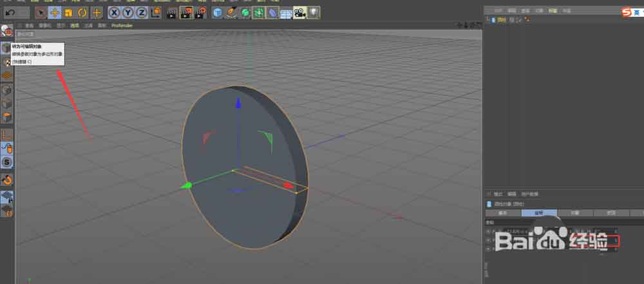Render the active view clapperboard icon
Image resolution: width=644 pixels, height=284 pixels.
tap(172, 13)
